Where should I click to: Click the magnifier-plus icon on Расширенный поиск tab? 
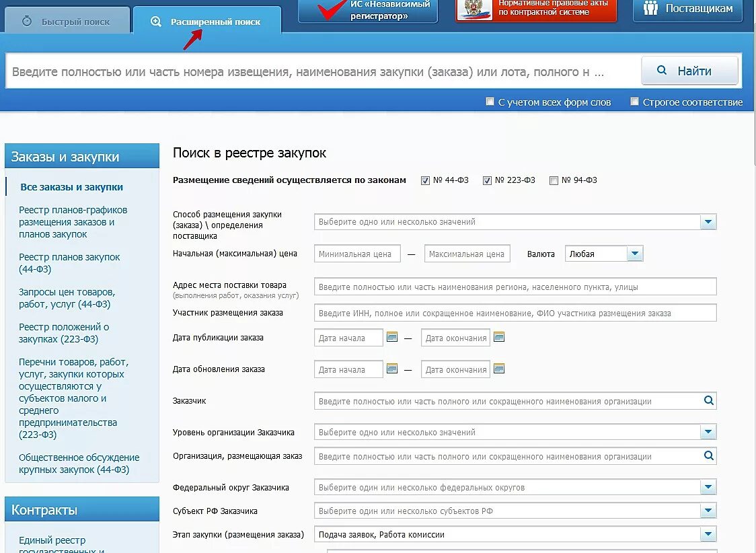[x=156, y=22]
